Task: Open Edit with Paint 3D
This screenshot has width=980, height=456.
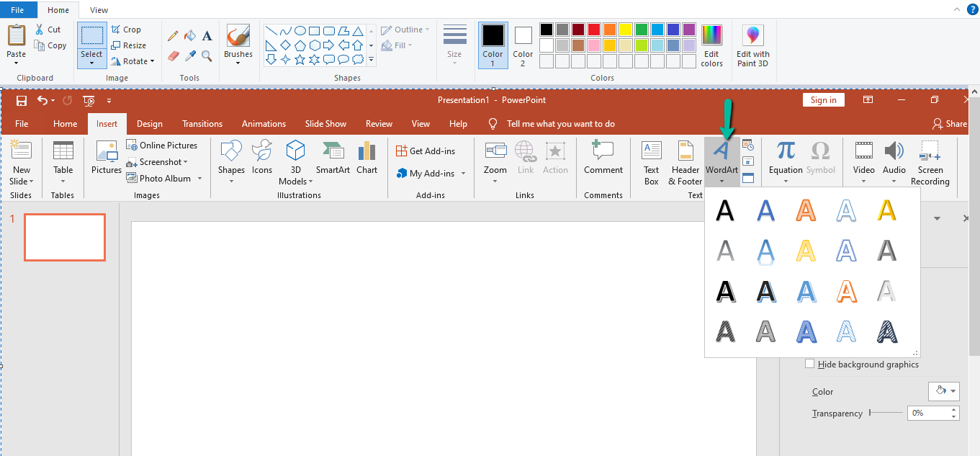Action: click(751, 45)
